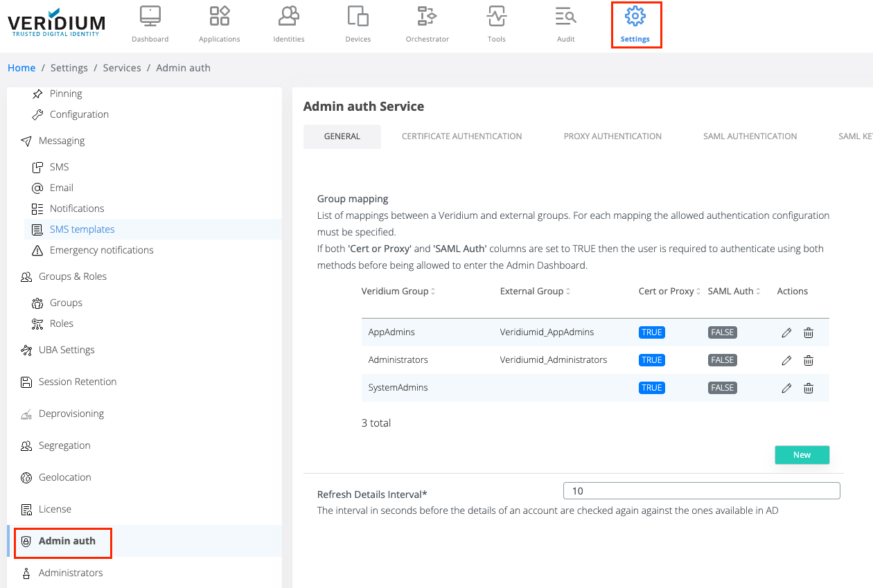Click the Refresh Details Interval input field
This screenshot has width=873, height=588.
tap(701, 491)
